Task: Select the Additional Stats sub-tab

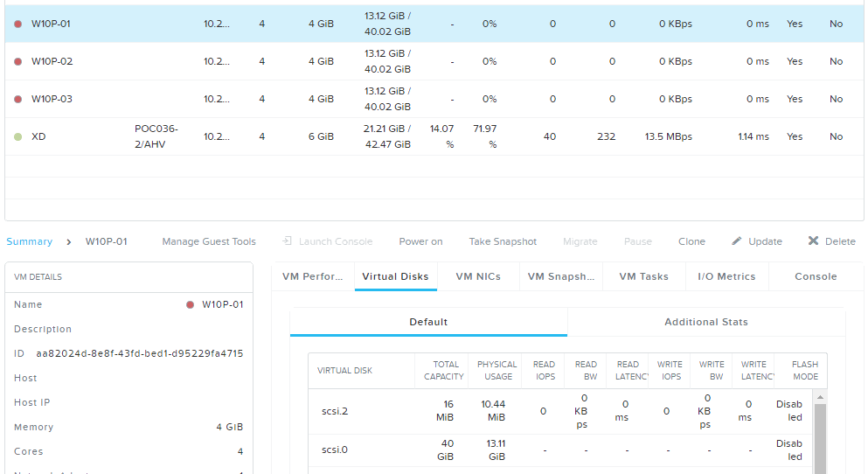Action: pos(706,322)
